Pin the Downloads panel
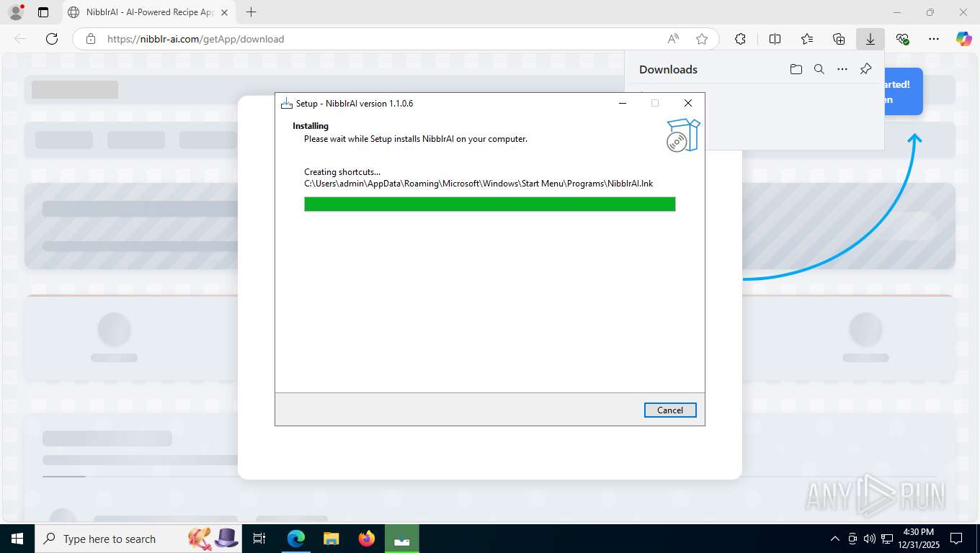This screenshot has width=980, height=553. (866, 69)
